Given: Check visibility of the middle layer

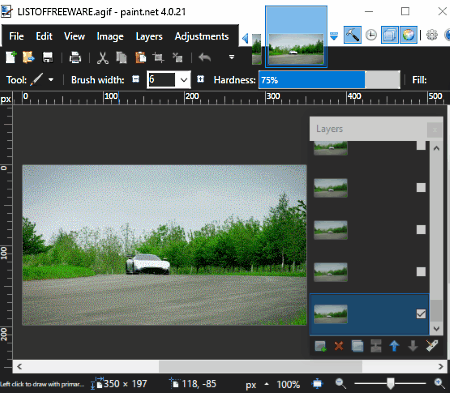Looking at the screenshot, I should [421, 229].
